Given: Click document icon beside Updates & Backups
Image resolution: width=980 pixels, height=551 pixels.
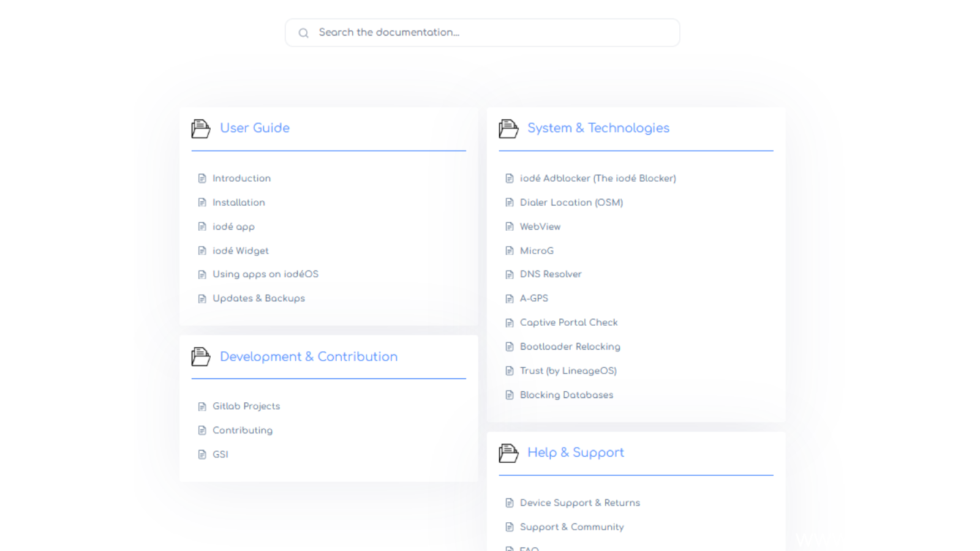Looking at the screenshot, I should coord(202,299).
